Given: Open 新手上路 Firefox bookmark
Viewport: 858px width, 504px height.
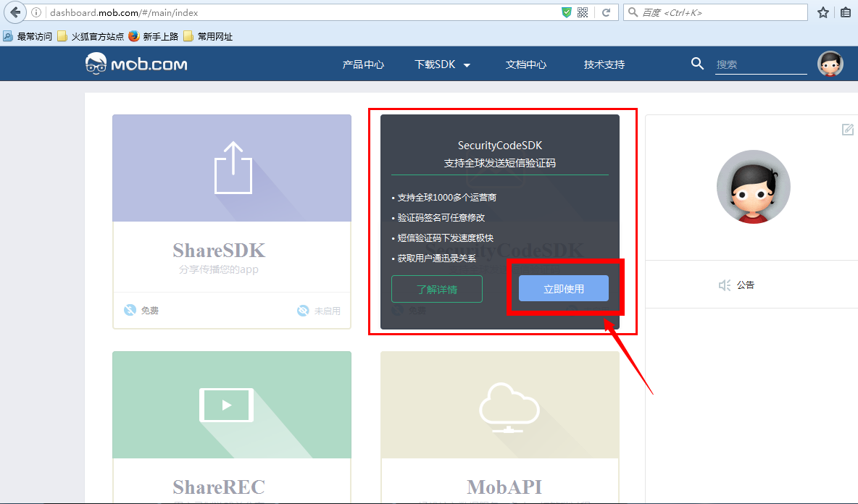Looking at the screenshot, I should pyautogui.click(x=154, y=37).
